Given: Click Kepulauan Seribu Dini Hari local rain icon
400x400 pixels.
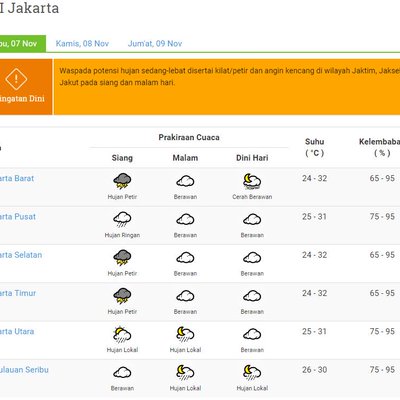Looking at the screenshot, I should (x=252, y=373).
